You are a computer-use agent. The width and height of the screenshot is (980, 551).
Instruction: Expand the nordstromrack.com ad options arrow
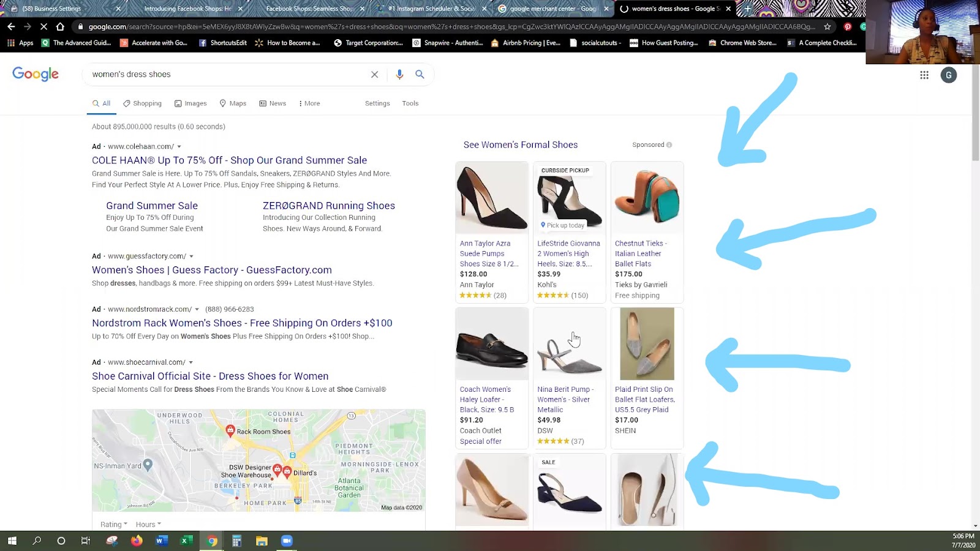click(197, 310)
